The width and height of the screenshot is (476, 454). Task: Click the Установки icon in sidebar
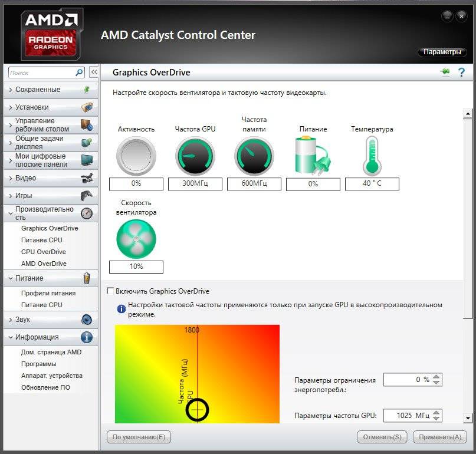(x=87, y=107)
